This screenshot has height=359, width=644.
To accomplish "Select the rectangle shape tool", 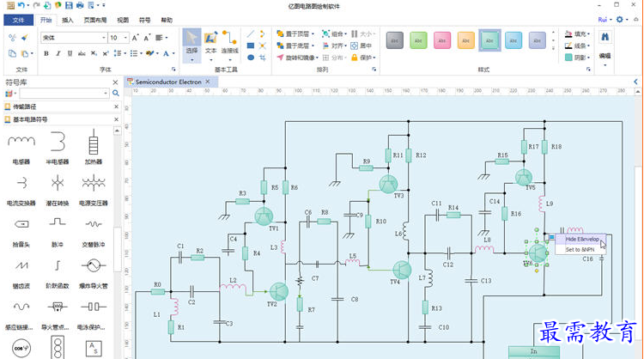I will pos(251,46).
